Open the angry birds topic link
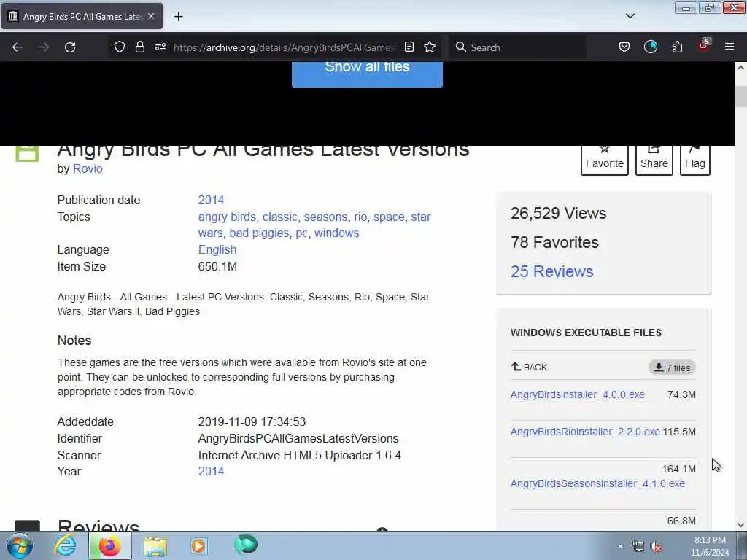Image resolution: width=747 pixels, height=560 pixels. pos(227,217)
